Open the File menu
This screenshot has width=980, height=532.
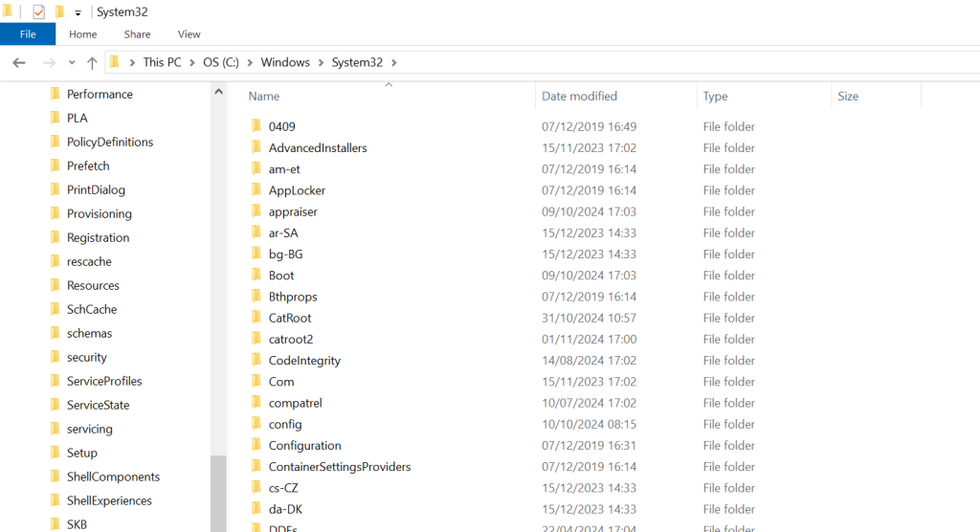(x=28, y=34)
